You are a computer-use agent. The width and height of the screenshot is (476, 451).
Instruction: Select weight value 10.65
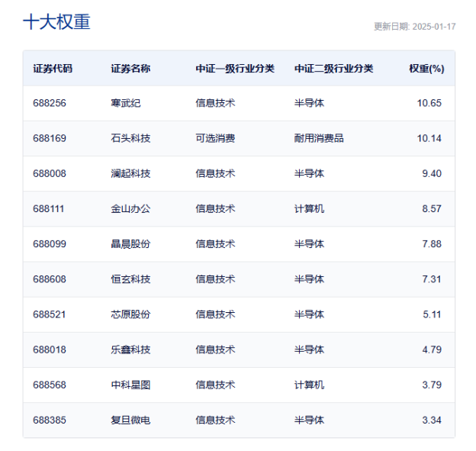[x=429, y=103]
